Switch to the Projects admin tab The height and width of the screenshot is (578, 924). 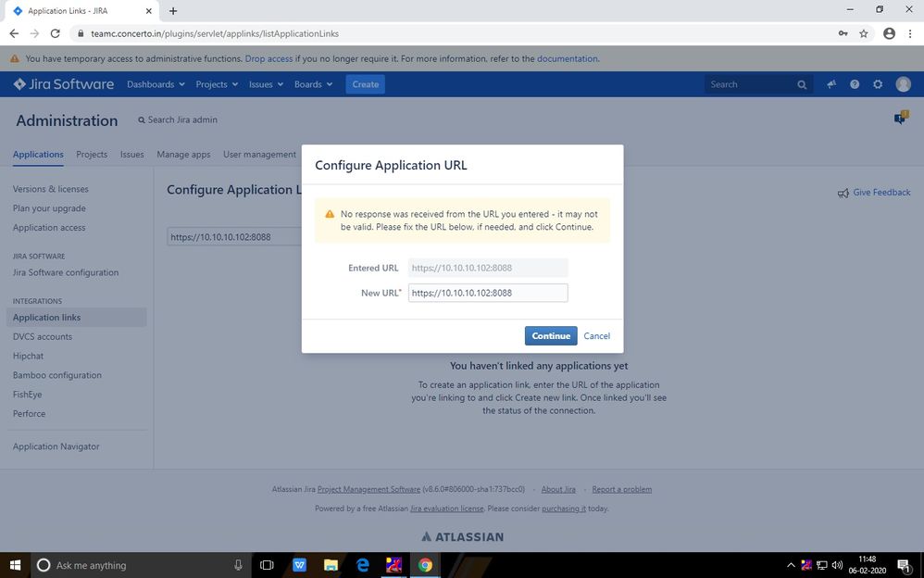[x=92, y=155]
